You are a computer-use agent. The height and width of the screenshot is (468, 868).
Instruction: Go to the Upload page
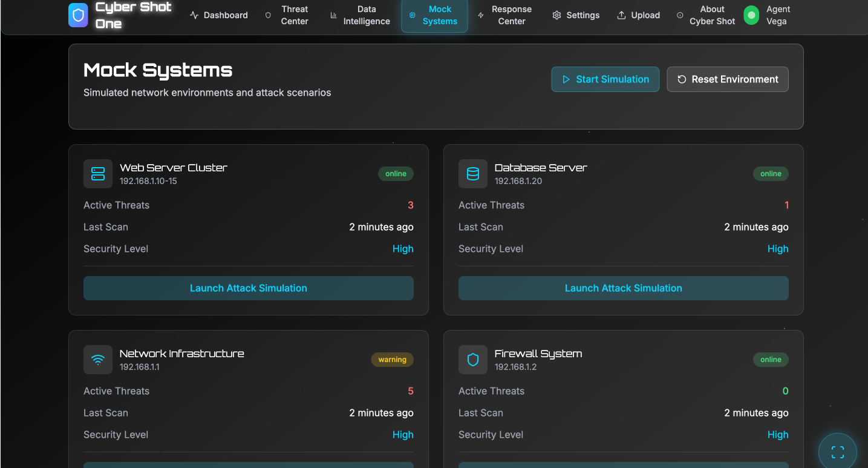(638, 15)
